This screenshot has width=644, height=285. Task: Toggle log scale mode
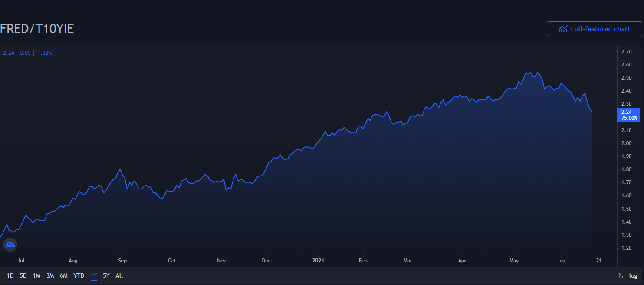point(633,275)
